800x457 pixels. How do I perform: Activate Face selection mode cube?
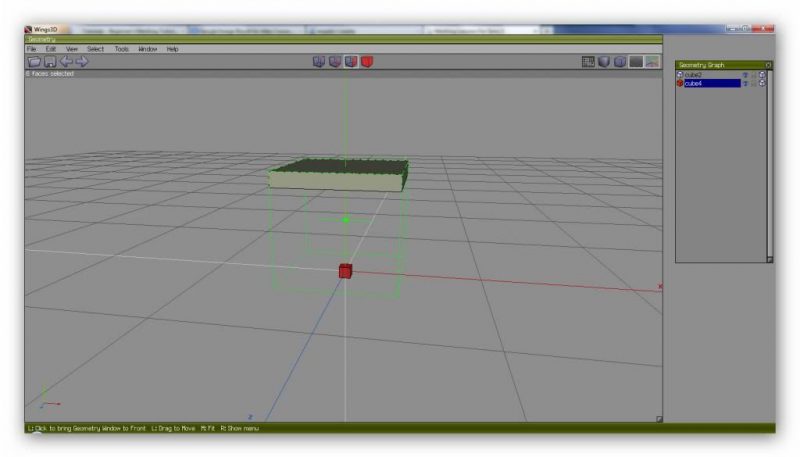click(x=351, y=62)
